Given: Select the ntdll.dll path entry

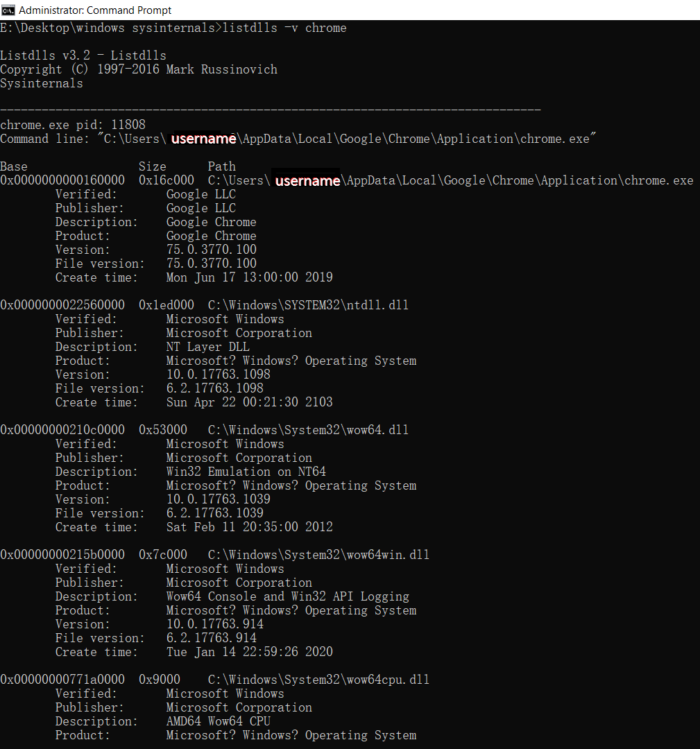Looking at the screenshot, I should 307,304.
